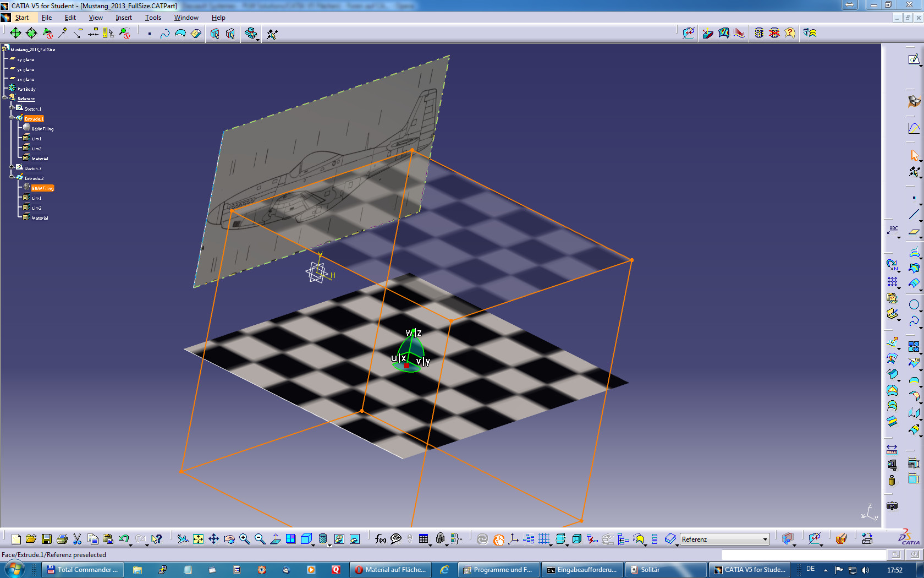Open the Undo history dropdown arrow

click(x=131, y=545)
